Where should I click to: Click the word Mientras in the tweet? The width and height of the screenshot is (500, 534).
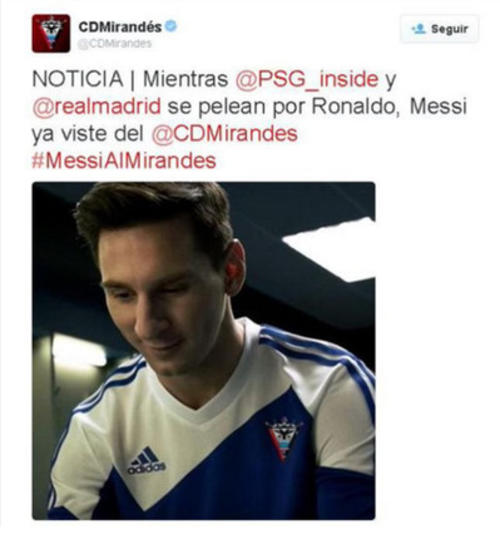pyautogui.click(x=185, y=79)
